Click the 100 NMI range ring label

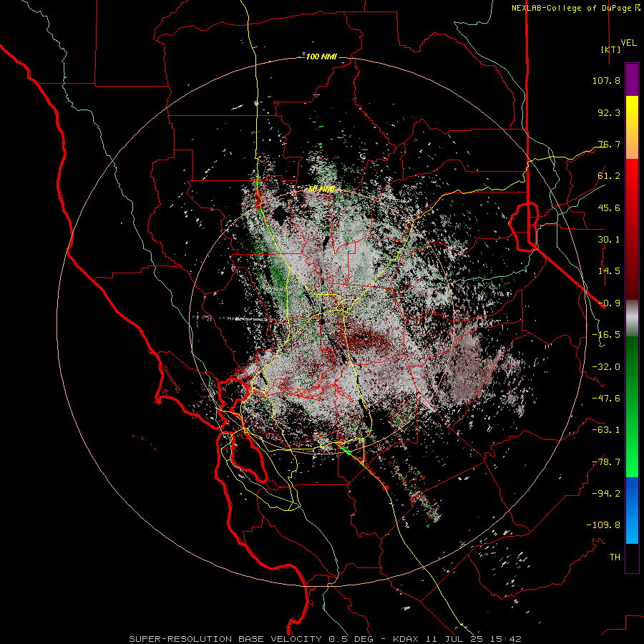pos(321,57)
